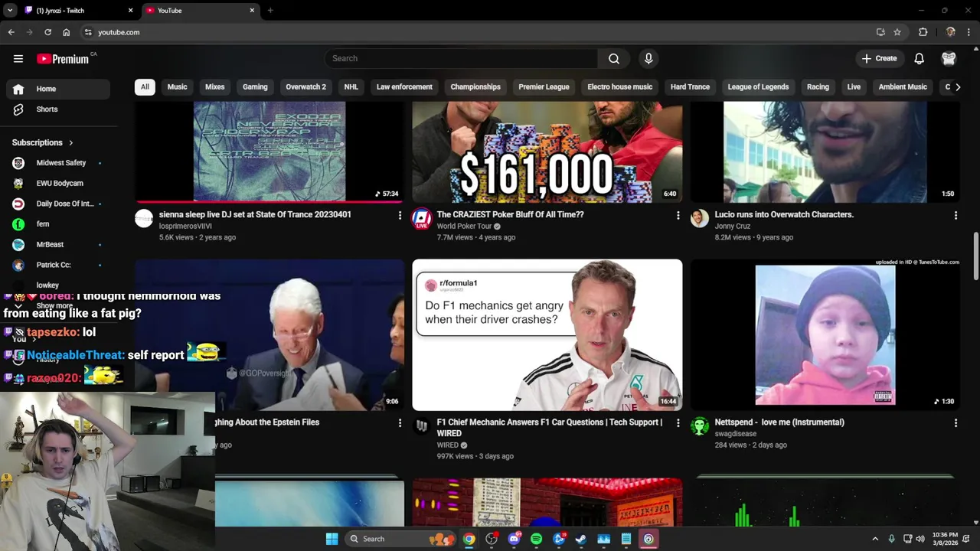Open the MrBeast subscription channel
The height and width of the screenshot is (551, 980).
coord(58,245)
